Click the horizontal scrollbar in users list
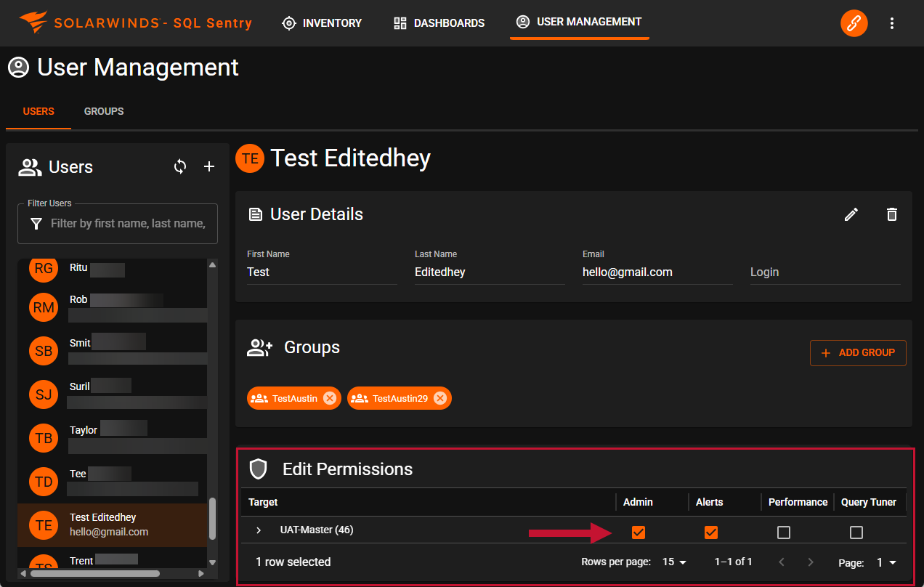Viewport: 924px width, 587px height. [x=94, y=573]
